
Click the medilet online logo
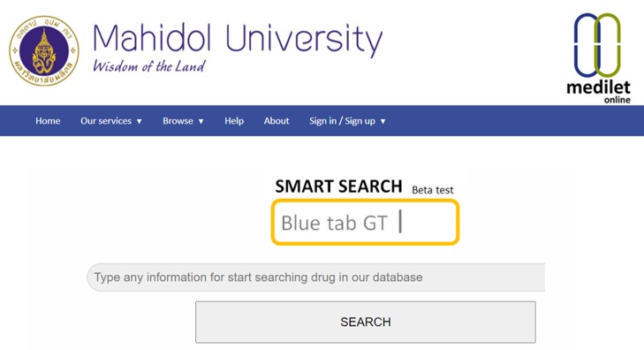pos(598,58)
